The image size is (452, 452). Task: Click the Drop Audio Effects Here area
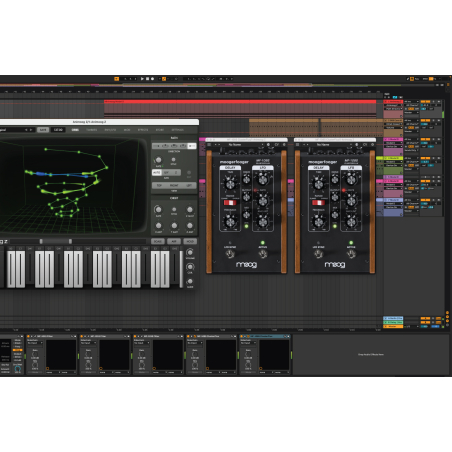coord(371,354)
